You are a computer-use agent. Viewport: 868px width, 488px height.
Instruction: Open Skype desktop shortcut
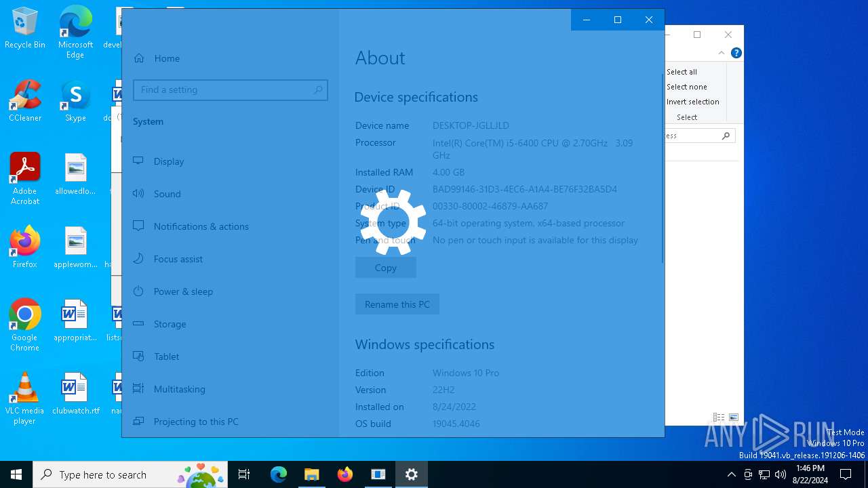[x=75, y=102]
